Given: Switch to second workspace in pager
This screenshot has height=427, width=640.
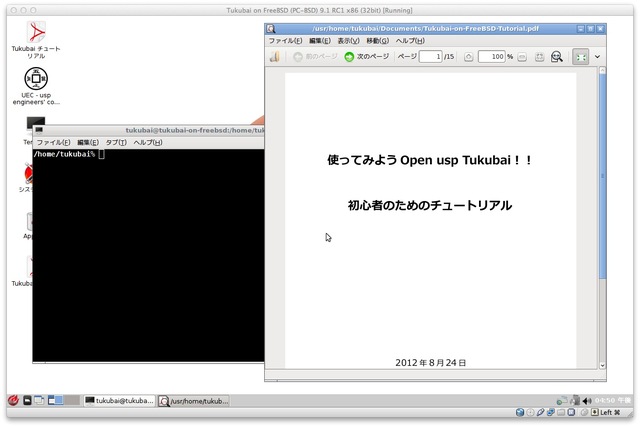Looking at the screenshot, I should tap(72, 400).
